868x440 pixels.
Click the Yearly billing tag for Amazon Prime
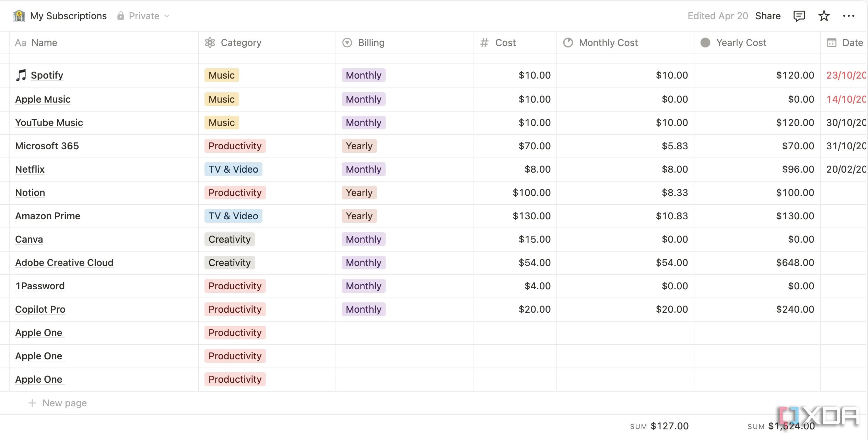[x=359, y=216]
